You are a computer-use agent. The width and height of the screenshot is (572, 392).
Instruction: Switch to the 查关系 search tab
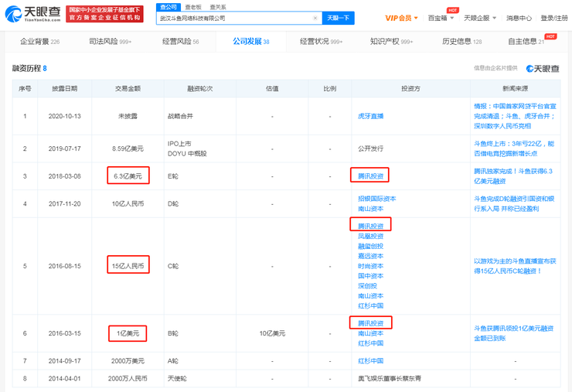pyautogui.click(x=218, y=7)
